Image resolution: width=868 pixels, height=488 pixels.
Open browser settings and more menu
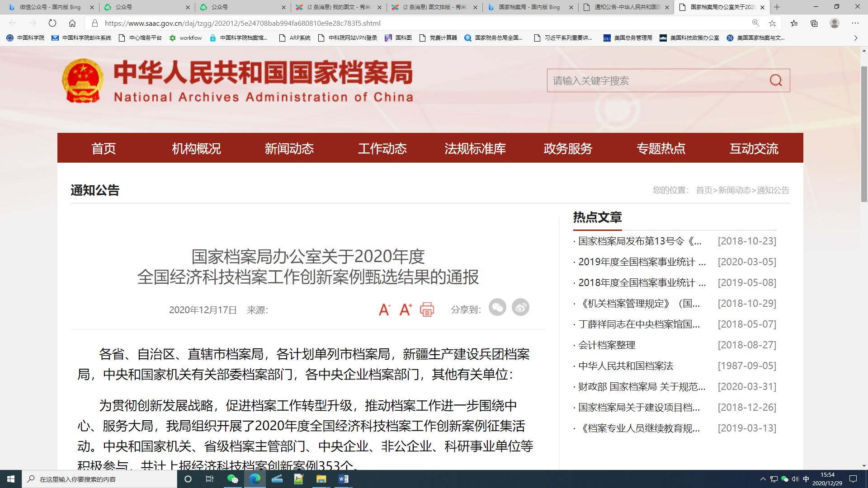click(x=855, y=23)
